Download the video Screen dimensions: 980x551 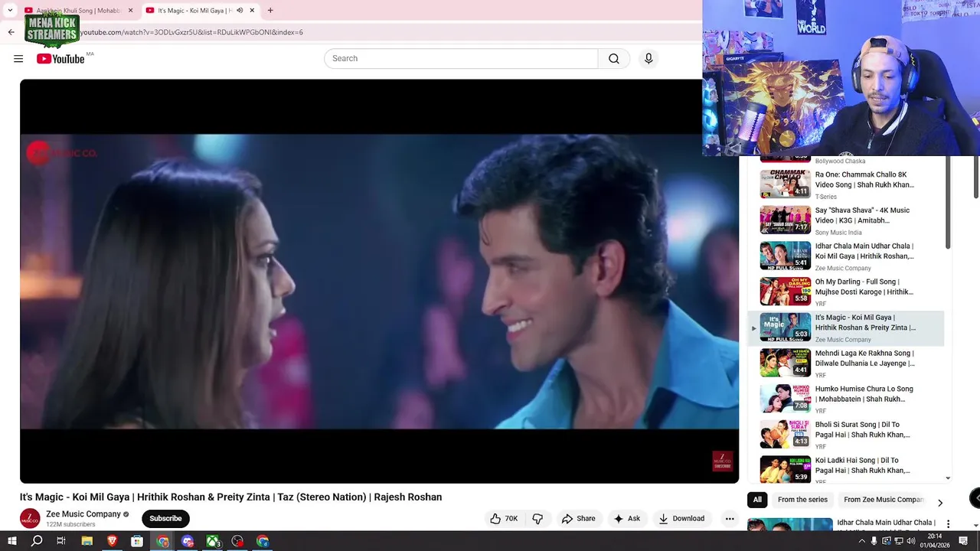681,518
